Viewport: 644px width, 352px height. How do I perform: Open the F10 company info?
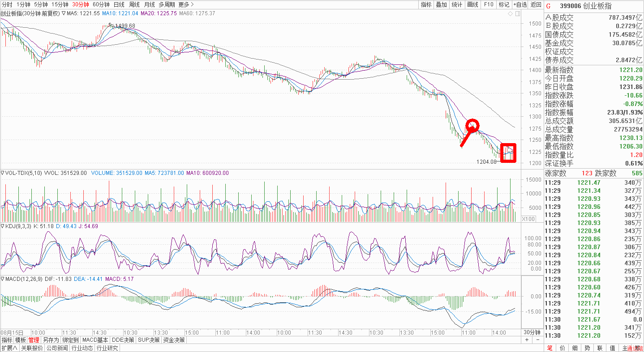coord(488,4)
